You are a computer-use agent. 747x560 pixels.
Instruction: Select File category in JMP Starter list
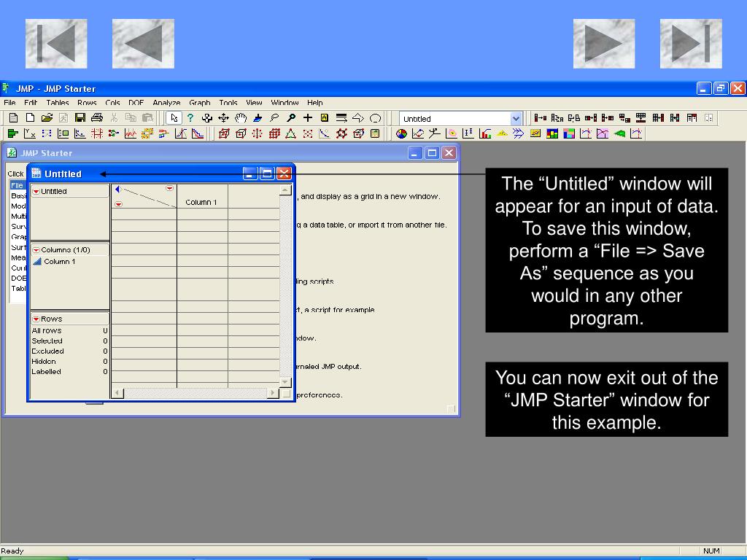coord(18,185)
